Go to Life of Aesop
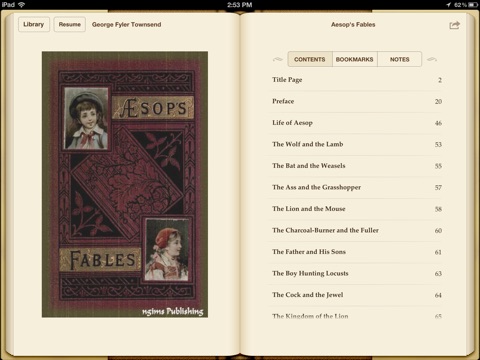This screenshot has width=480, height=360. tap(356, 123)
